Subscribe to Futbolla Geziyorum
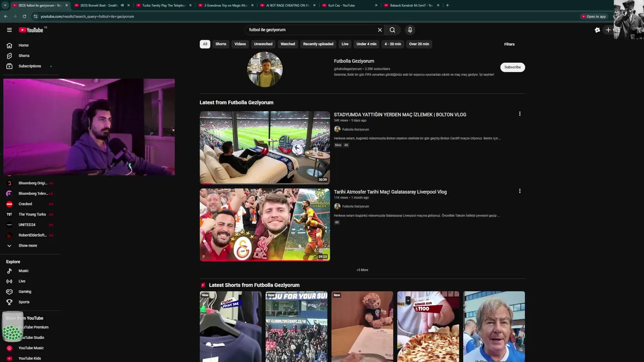Image resolution: width=644 pixels, height=362 pixels. [x=513, y=67]
